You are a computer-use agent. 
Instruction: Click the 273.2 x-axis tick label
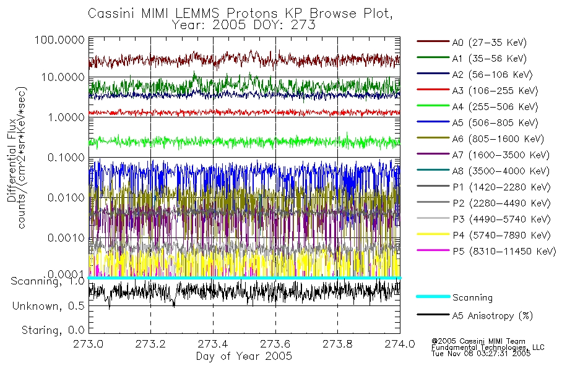pyautogui.click(x=150, y=344)
